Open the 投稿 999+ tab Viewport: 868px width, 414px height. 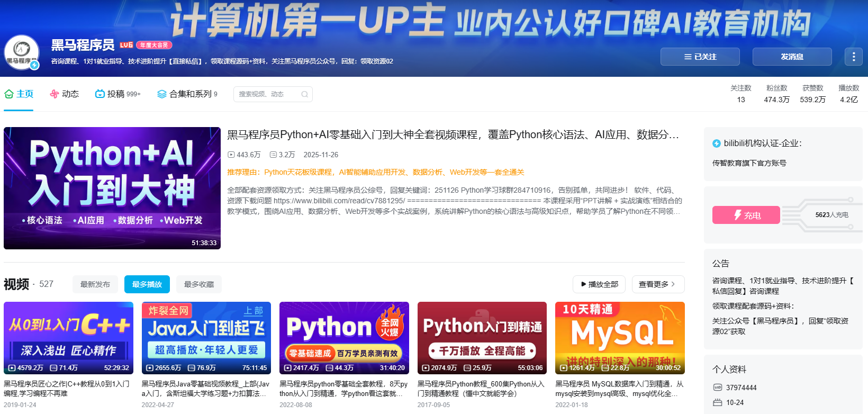tap(117, 94)
